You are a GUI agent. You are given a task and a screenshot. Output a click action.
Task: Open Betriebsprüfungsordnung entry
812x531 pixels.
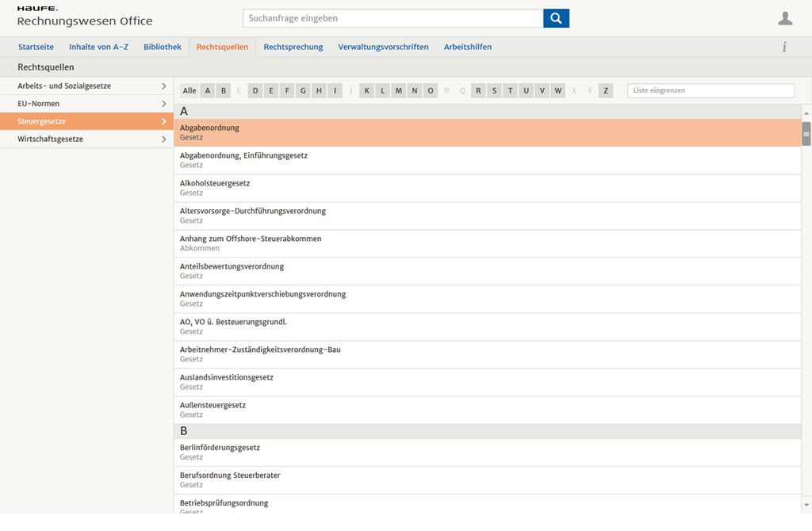pos(488,504)
